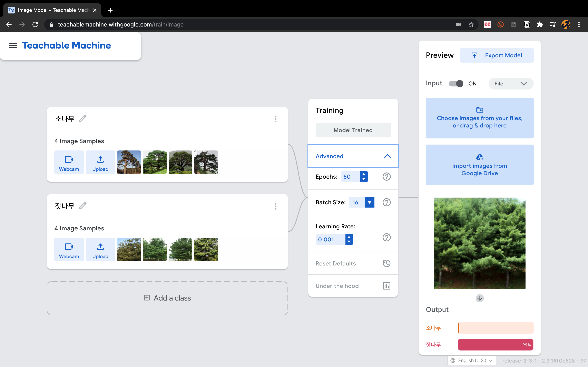Screen dimensions: 588x367
Task: Click Add a class
Action: (167, 298)
